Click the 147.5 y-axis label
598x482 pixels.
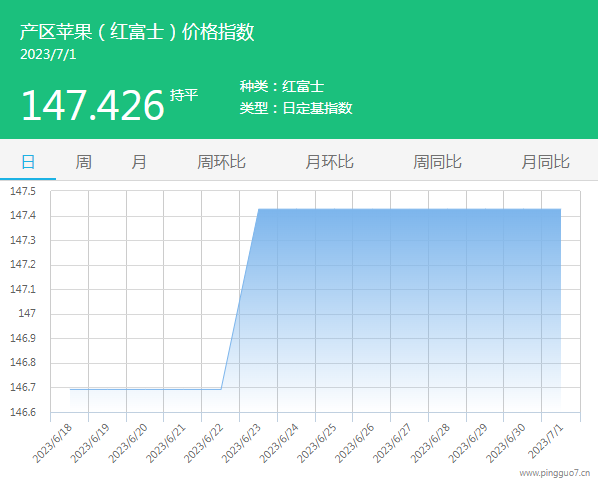[x=23, y=191]
